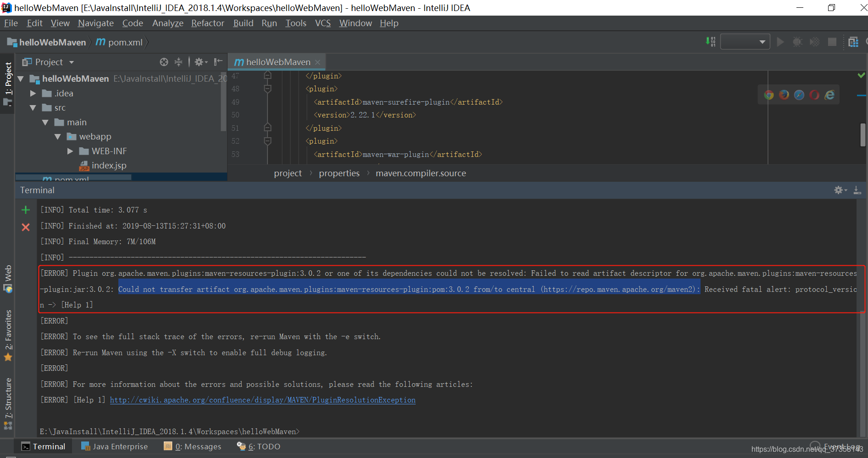Click the terminal vertical scrollbar
Viewport: 868px width, 458px height.
pyautogui.click(x=862, y=374)
